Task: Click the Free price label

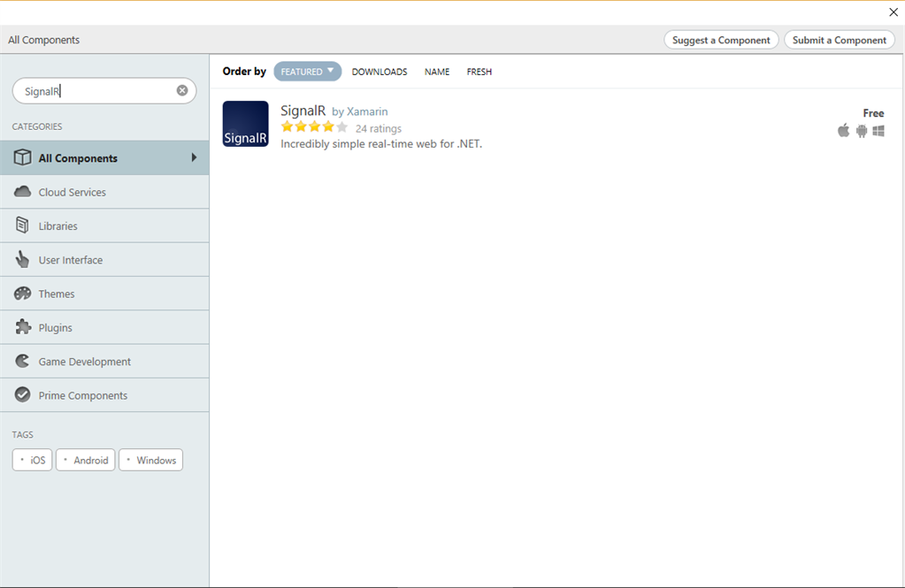Action: pyautogui.click(x=873, y=113)
